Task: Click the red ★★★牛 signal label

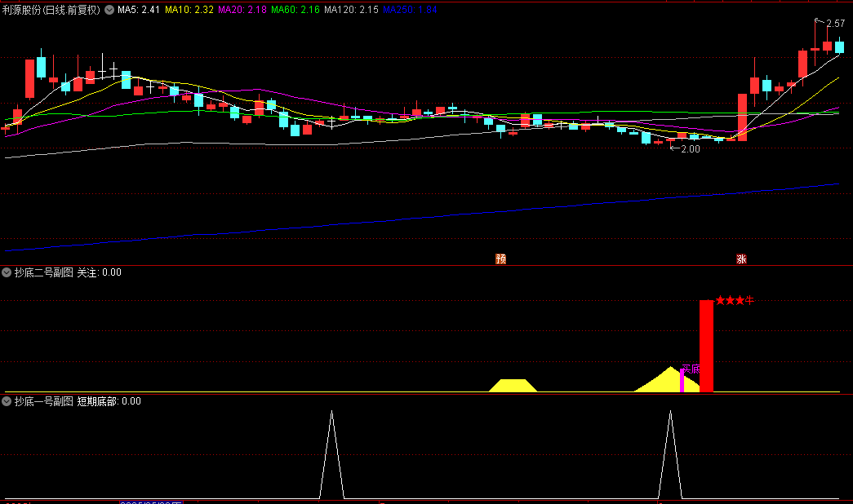Action: (x=735, y=301)
